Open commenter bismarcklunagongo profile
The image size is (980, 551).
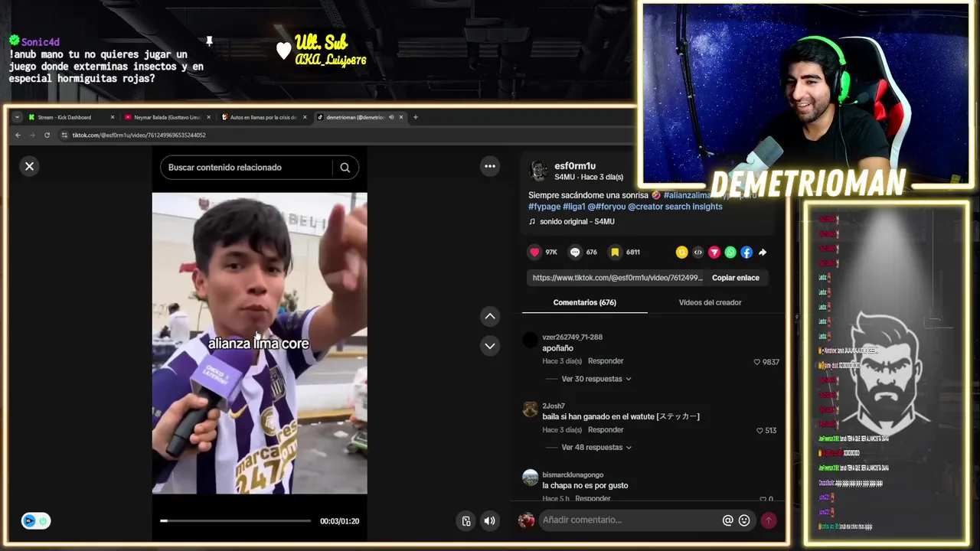(x=573, y=474)
